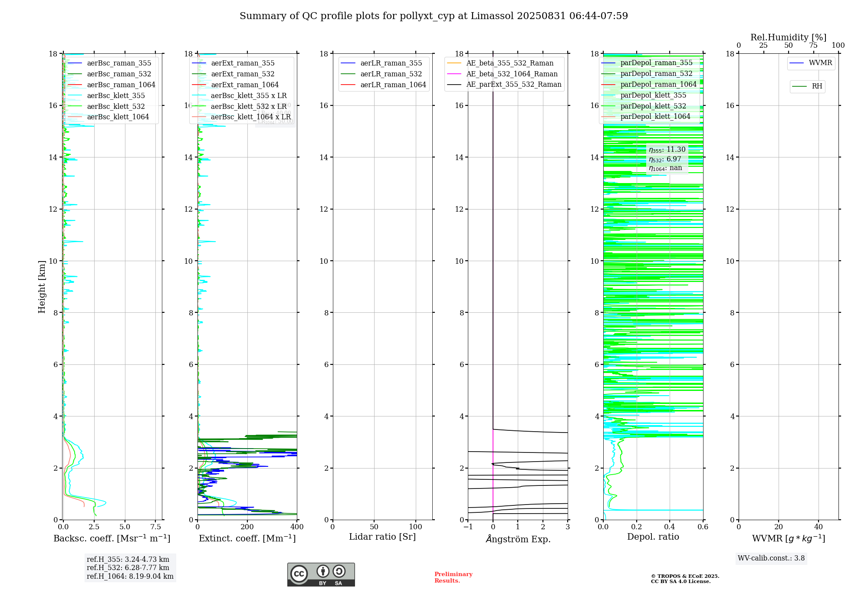
Task: Click the 75 tick on Rel.Humidity axis
Action: click(813, 46)
